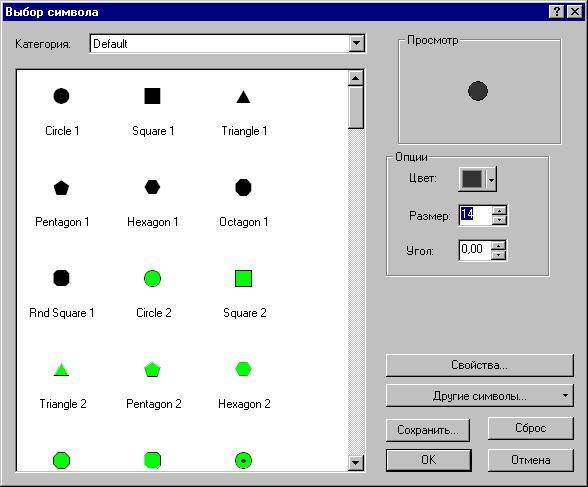Open the Категория dropdown list
Screen dimensions: 588x487
coord(356,43)
